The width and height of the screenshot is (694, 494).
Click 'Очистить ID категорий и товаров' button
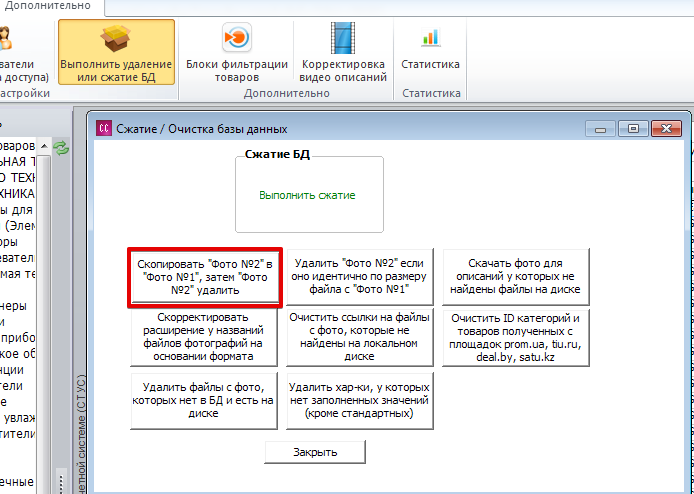(x=516, y=337)
